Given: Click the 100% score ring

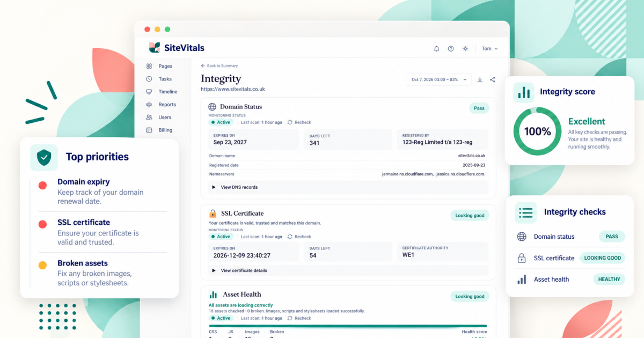Looking at the screenshot, I should [537, 131].
